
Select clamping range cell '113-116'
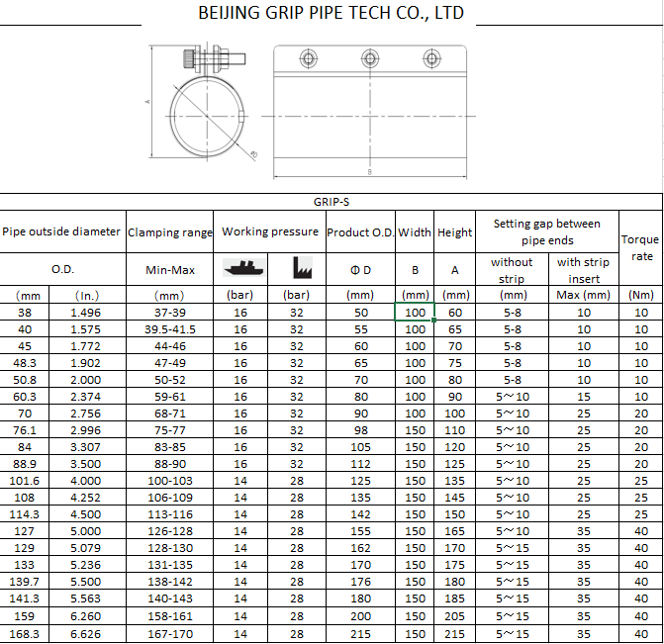click(x=170, y=514)
